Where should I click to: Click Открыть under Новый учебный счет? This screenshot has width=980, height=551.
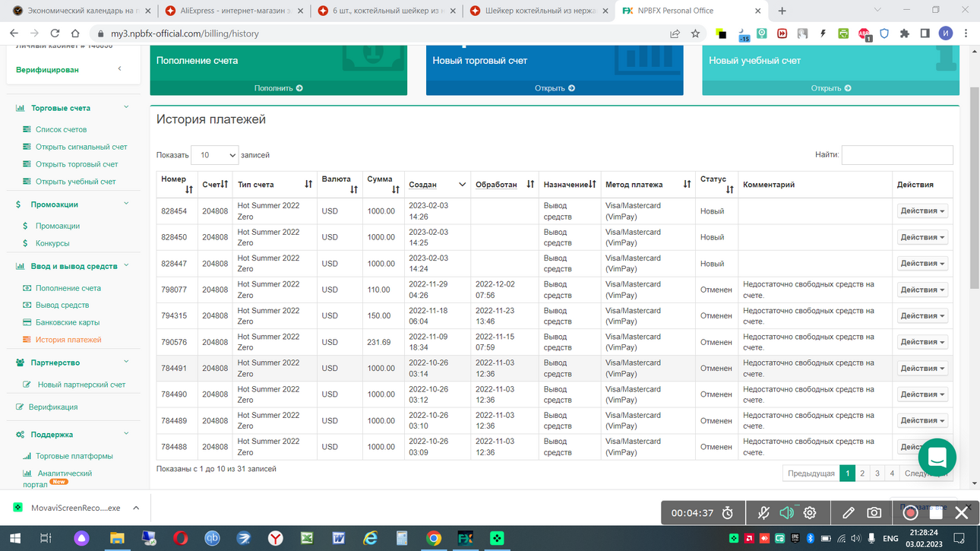(830, 88)
